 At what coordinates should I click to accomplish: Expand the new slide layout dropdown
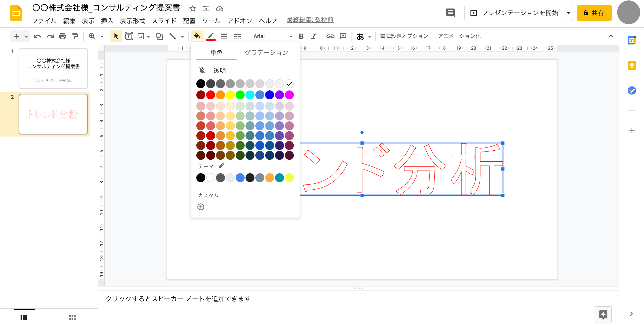click(26, 36)
